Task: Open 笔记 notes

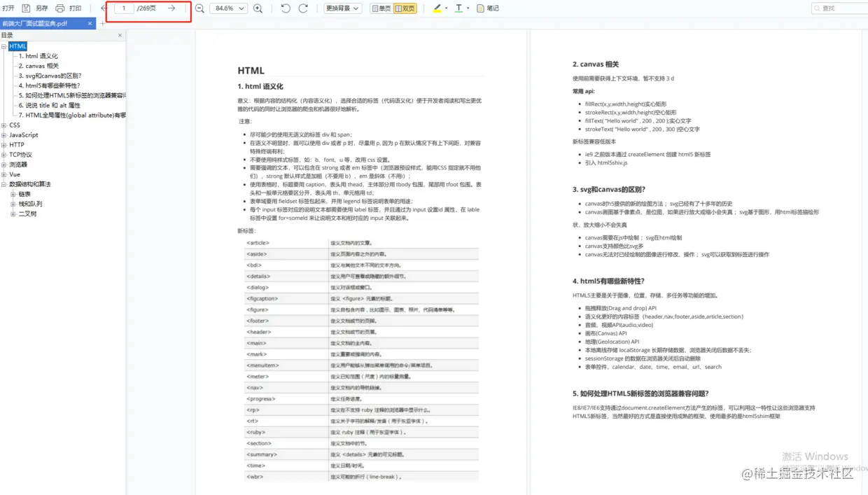Action: pos(488,8)
